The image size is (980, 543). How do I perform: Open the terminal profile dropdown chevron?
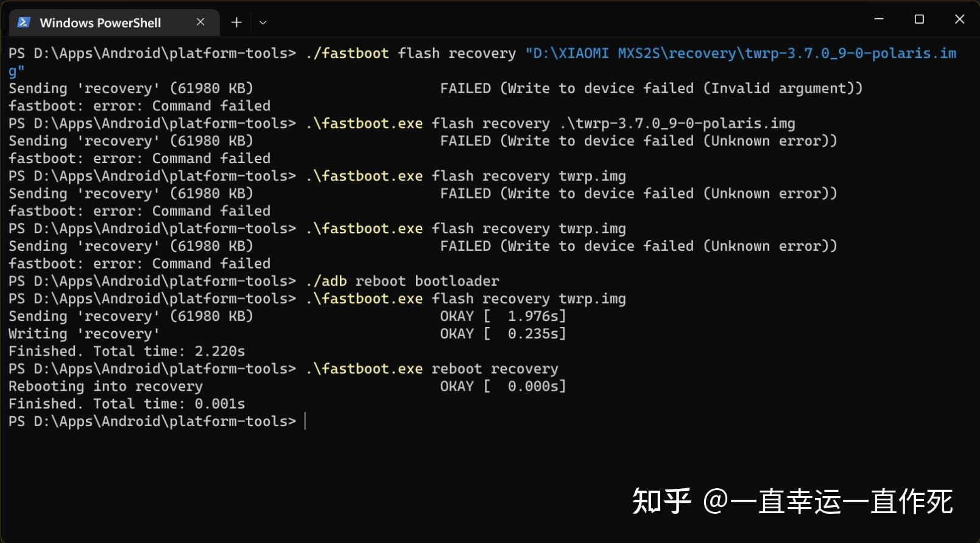coord(263,23)
